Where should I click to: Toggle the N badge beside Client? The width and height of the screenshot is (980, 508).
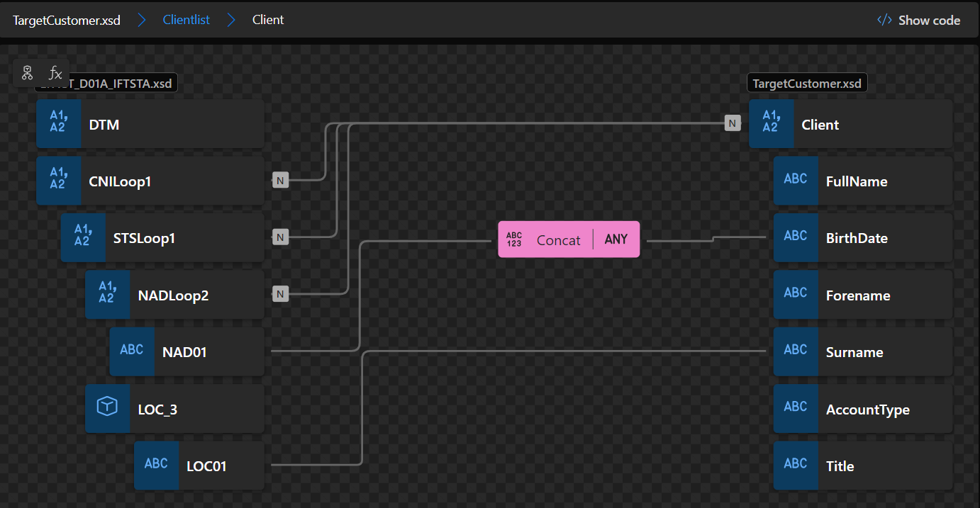click(732, 123)
